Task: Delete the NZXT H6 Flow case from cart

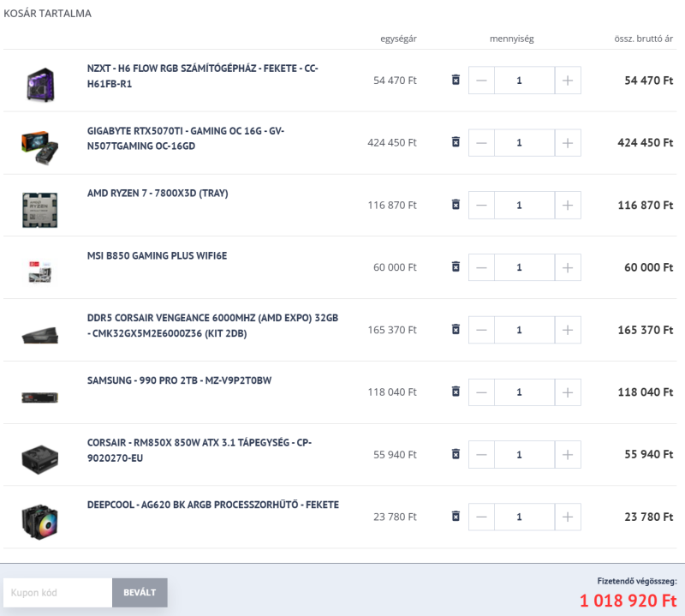Action: 456,81
